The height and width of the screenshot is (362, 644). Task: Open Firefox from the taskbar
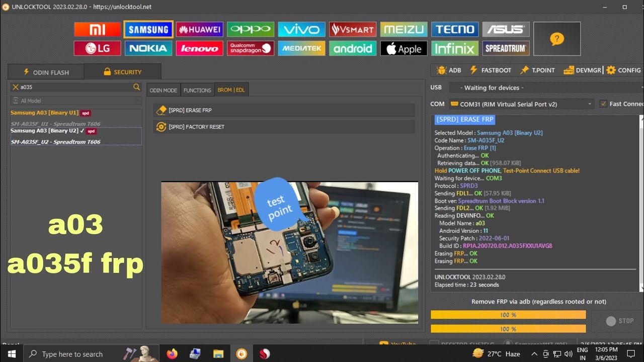click(x=172, y=354)
